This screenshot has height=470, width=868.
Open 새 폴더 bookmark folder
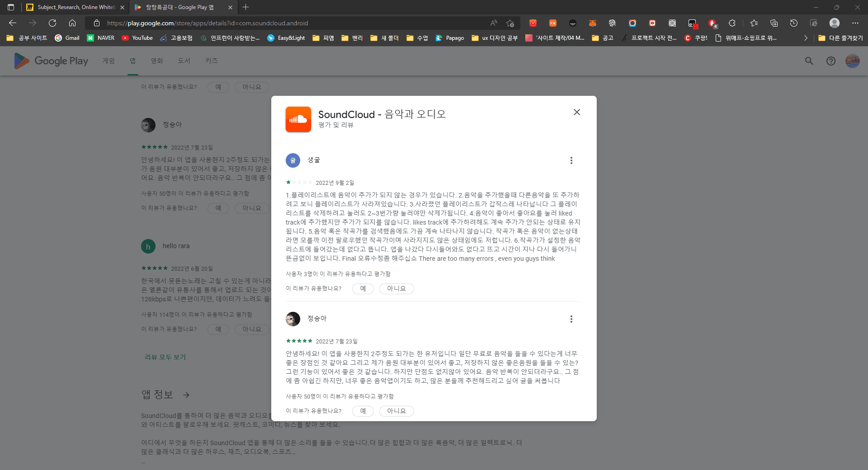[x=385, y=38]
